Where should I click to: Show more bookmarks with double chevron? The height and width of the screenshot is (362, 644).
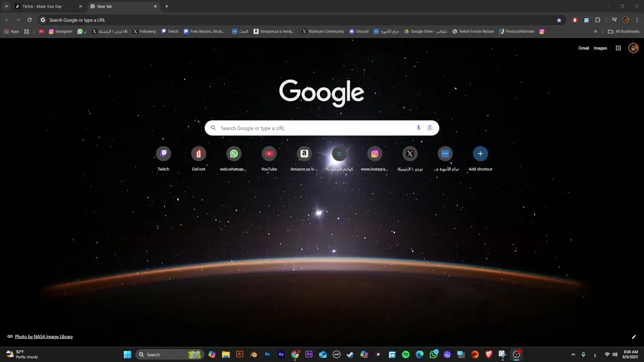click(596, 31)
